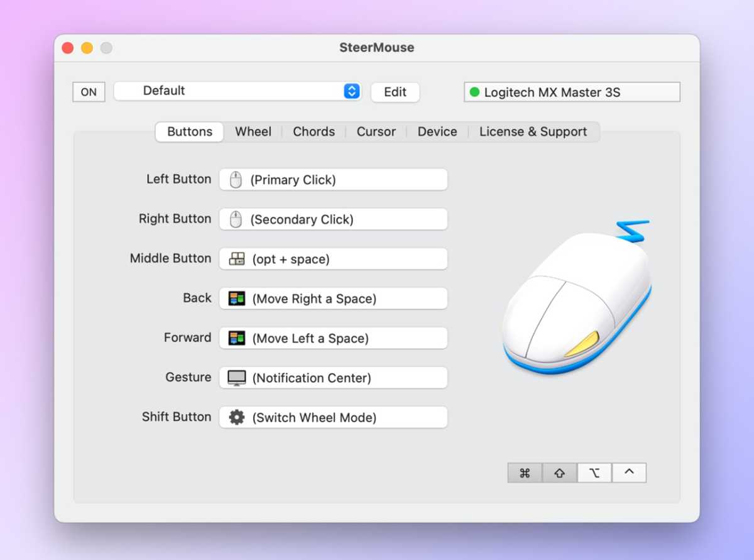Click the mouse icon beside Secondary Click
The image size is (754, 560).
234,219
